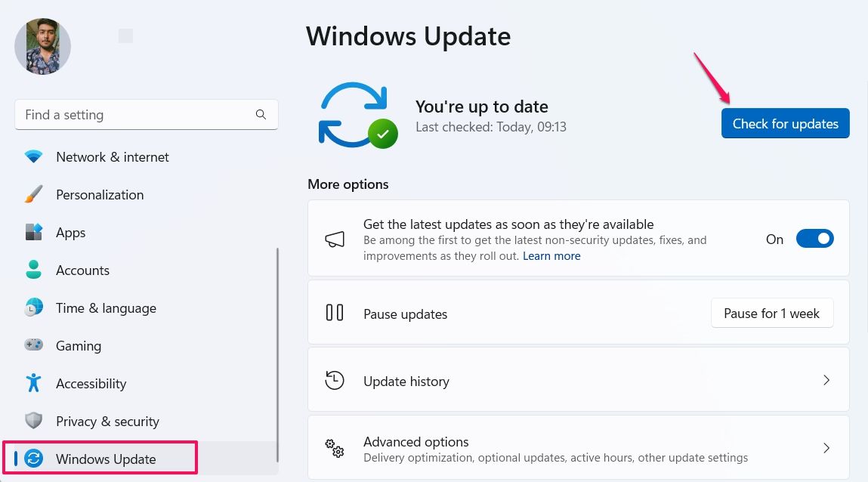Click the megaphone icon for latest updates
The height and width of the screenshot is (482, 868).
(x=335, y=239)
